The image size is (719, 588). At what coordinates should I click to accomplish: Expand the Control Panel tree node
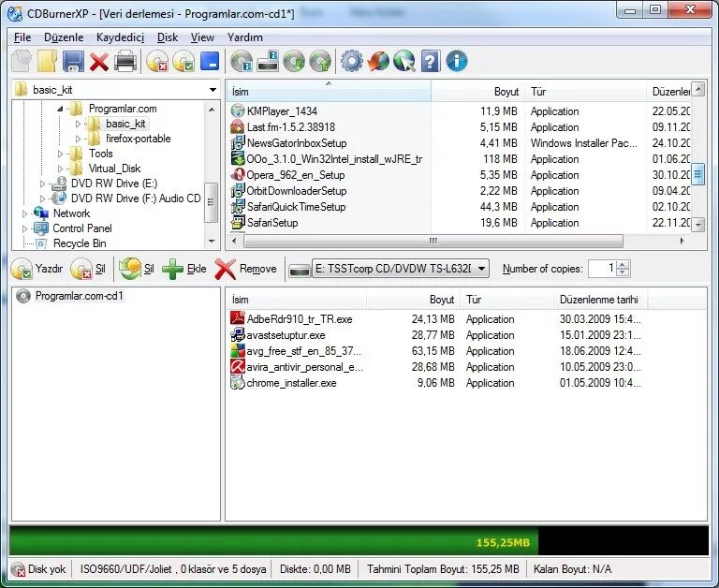pos(24,228)
